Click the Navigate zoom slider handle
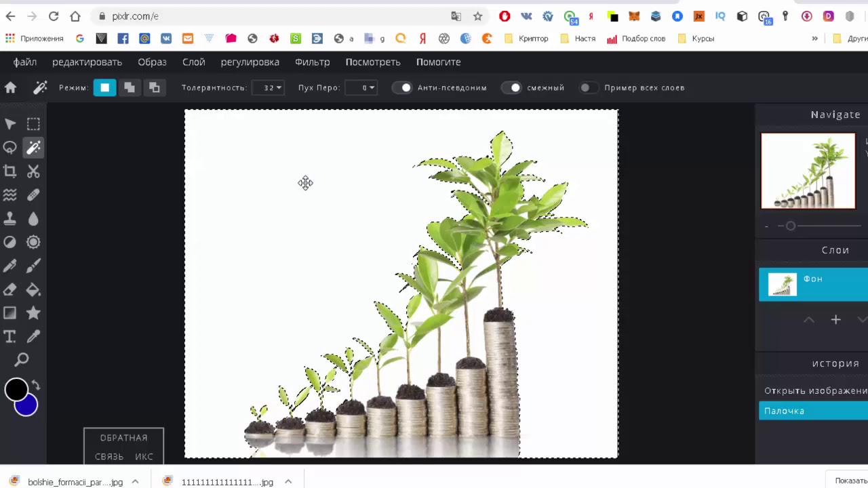This screenshot has height=488, width=868. click(790, 226)
